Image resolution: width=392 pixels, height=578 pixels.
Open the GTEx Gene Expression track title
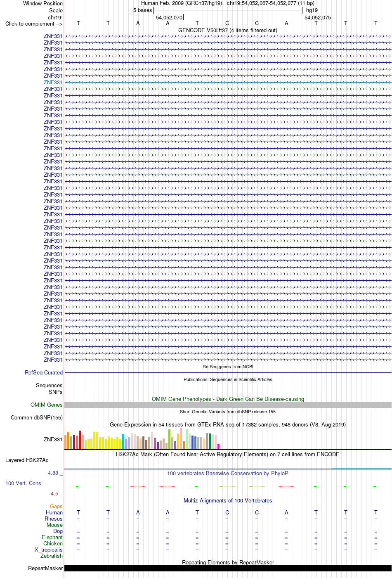click(x=228, y=424)
